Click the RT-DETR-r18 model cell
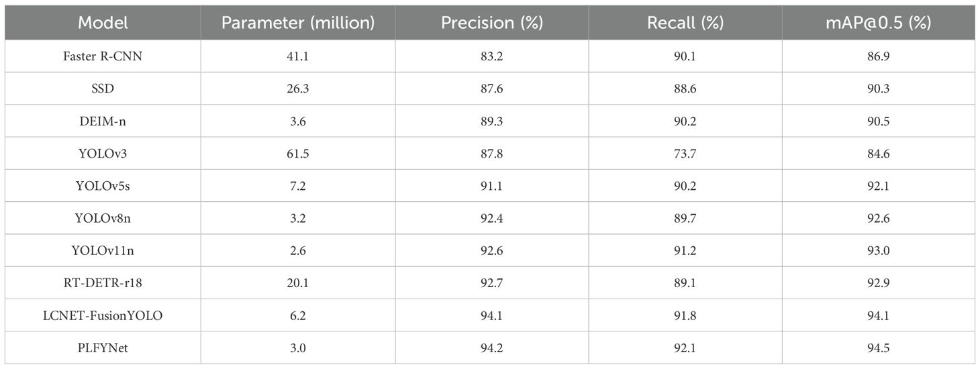Screen dimensions: 980x369 (x=103, y=282)
